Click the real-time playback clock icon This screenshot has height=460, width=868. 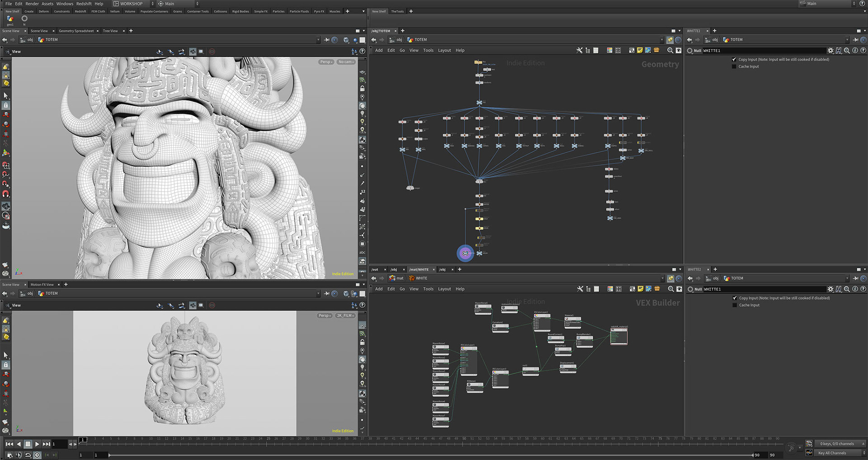click(37, 455)
